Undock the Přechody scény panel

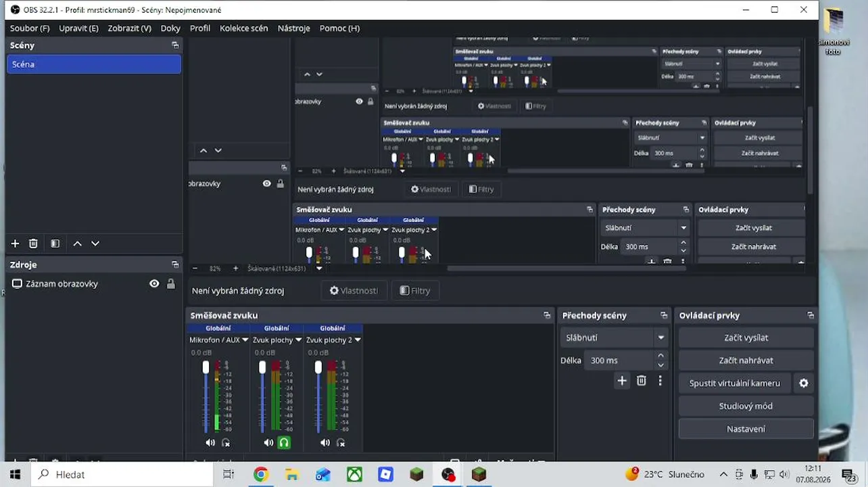664,315
